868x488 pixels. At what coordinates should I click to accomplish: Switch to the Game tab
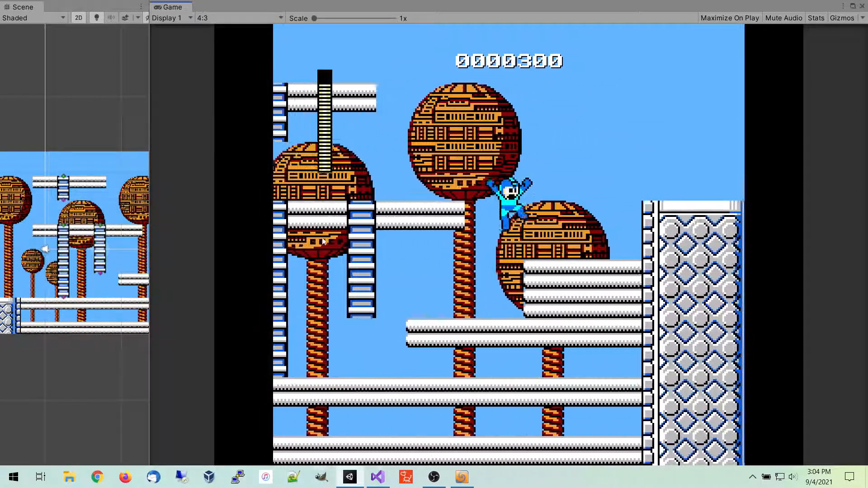[x=172, y=7]
